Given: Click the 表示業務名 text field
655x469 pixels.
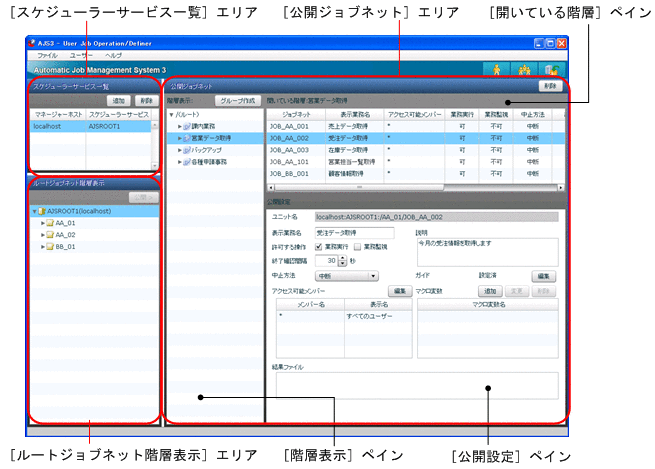Looking at the screenshot, I should 354,232.
